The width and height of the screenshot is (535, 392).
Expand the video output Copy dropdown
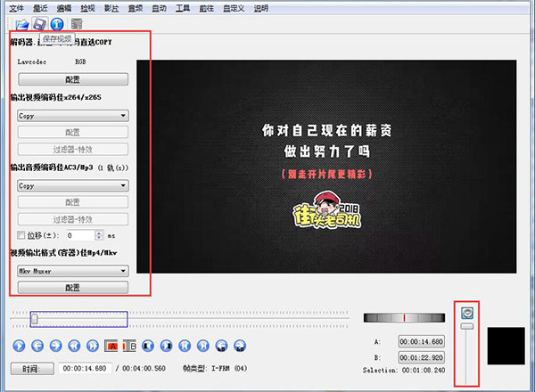click(x=73, y=116)
